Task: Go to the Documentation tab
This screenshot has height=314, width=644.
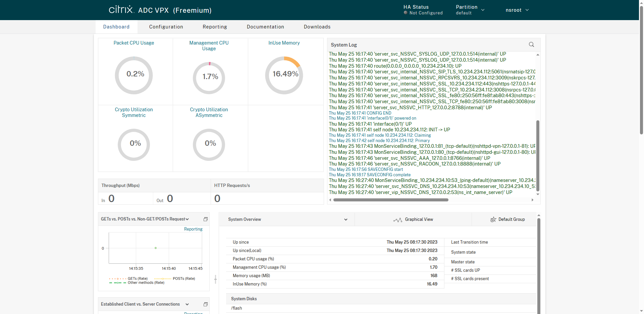Action: pos(265,27)
